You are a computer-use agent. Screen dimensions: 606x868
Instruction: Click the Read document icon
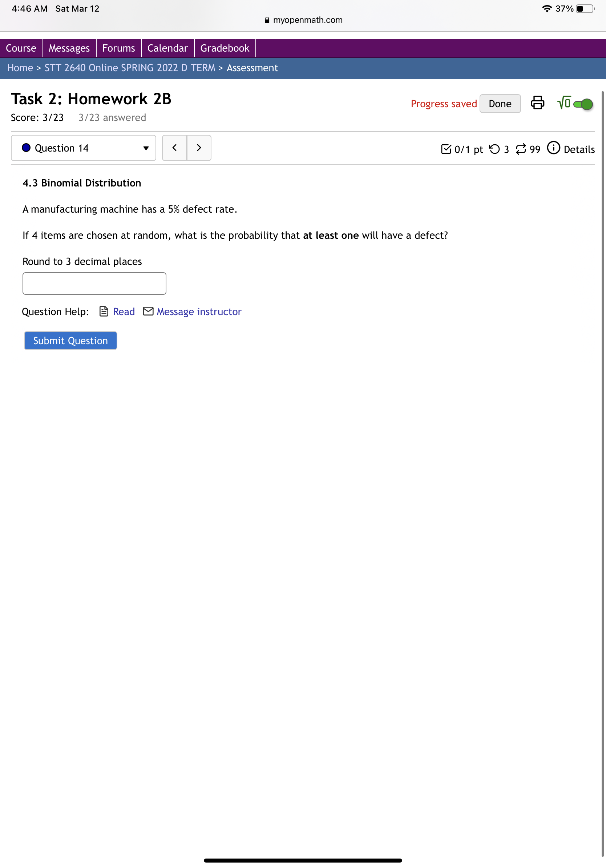(104, 312)
